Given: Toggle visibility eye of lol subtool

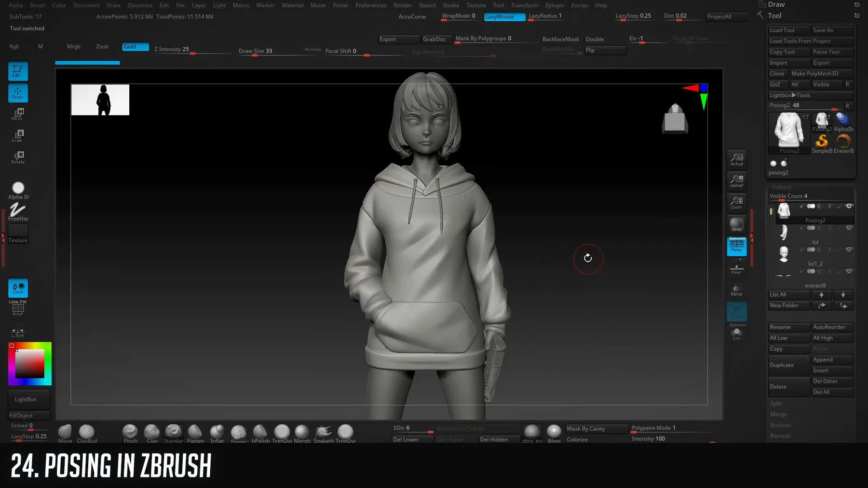Looking at the screenshot, I should 849,228.
